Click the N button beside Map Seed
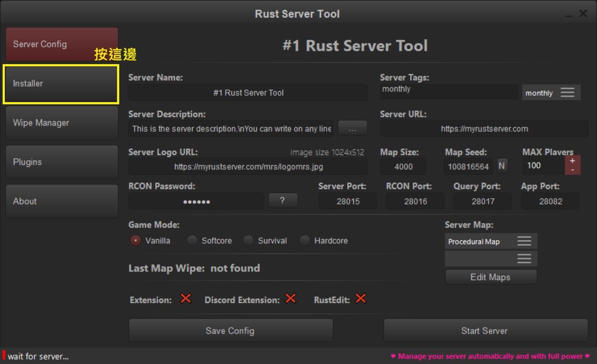The height and width of the screenshot is (364, 597). [x=502, y=166]
